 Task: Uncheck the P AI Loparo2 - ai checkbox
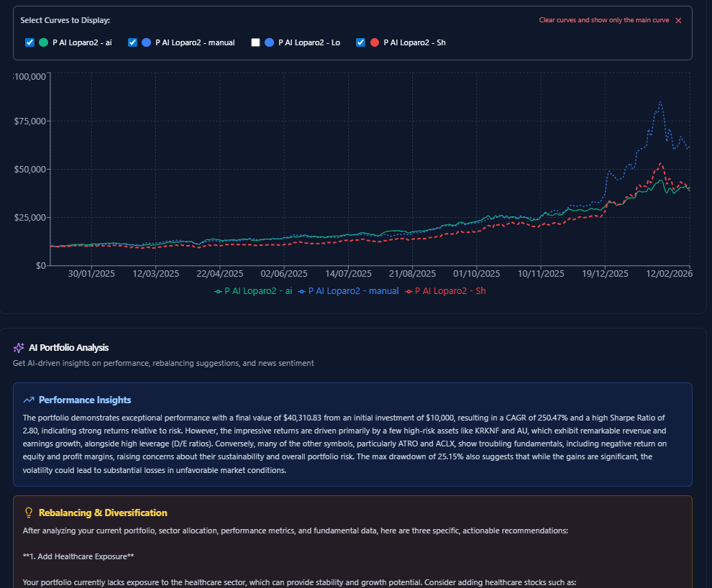pos(29,42)
